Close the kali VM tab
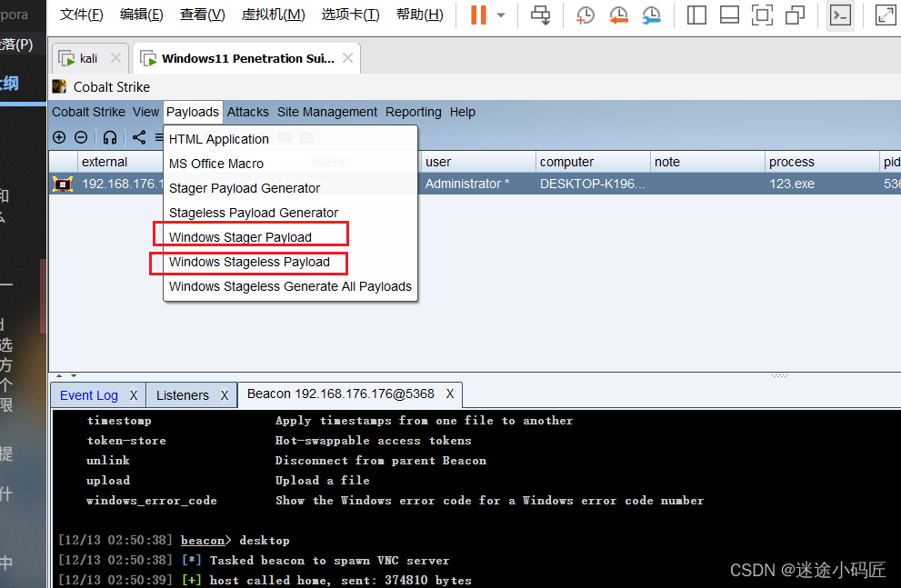This screenshot has width=901, height=588. click(115, 58)
